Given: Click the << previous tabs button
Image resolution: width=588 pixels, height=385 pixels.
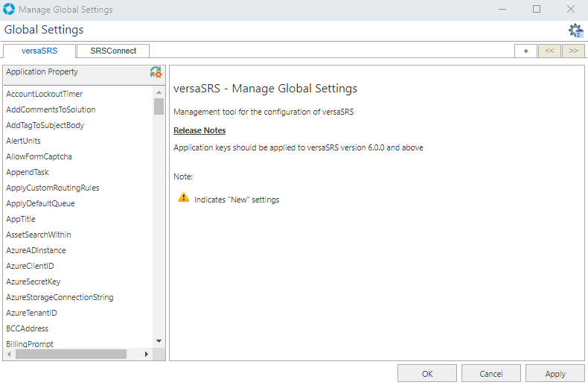Looking at the screenshot, I should [x=549, y=51].
